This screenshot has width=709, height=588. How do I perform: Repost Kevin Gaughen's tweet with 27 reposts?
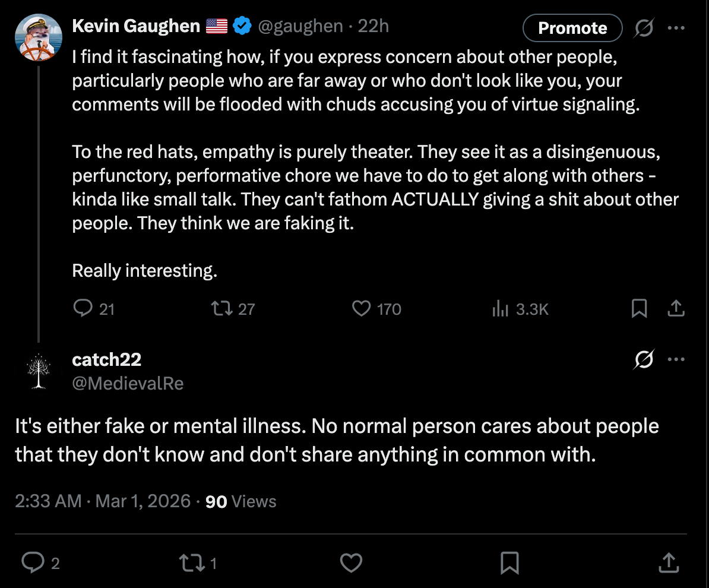click(x=222, y=308)
